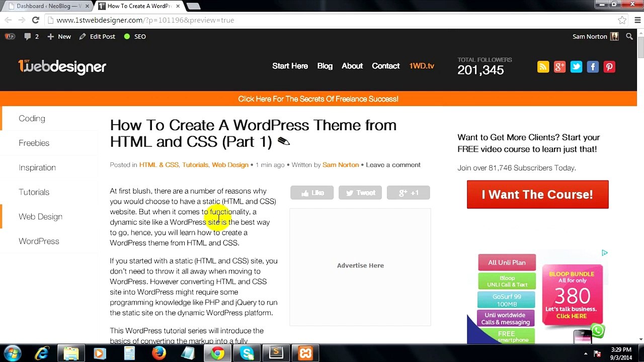Click the browser back arrow
The height and width of the screenshot is (362, 644).
point(8,20)
